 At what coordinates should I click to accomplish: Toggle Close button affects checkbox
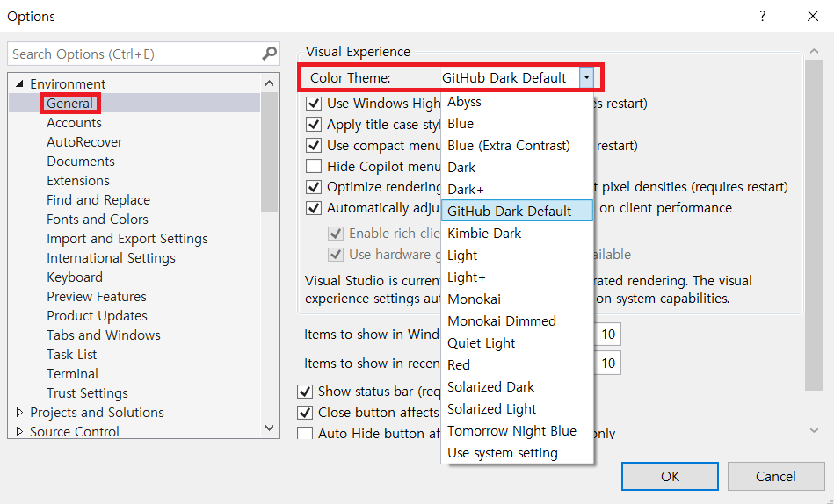305,412
